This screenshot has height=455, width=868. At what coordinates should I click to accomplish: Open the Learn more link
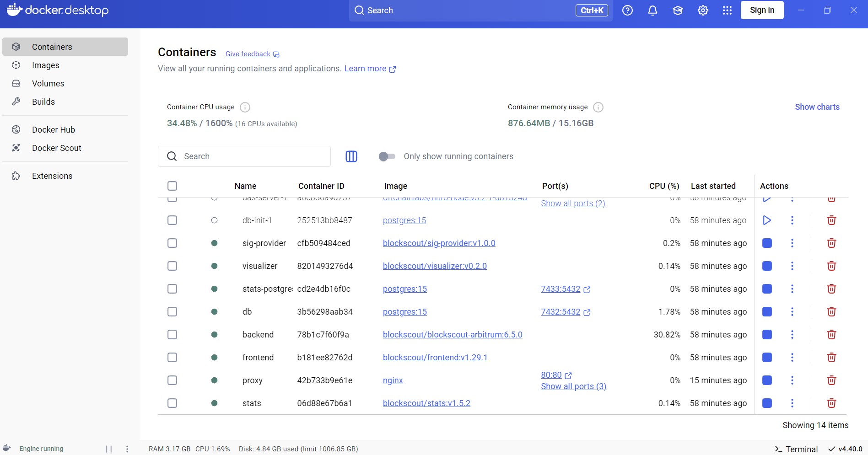[370, 69]
